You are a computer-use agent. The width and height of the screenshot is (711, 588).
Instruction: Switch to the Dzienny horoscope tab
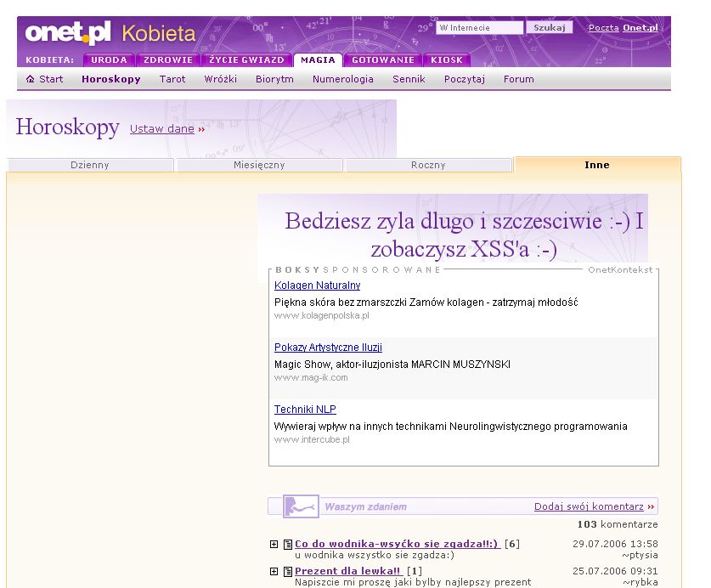click(x=90, y=165)
